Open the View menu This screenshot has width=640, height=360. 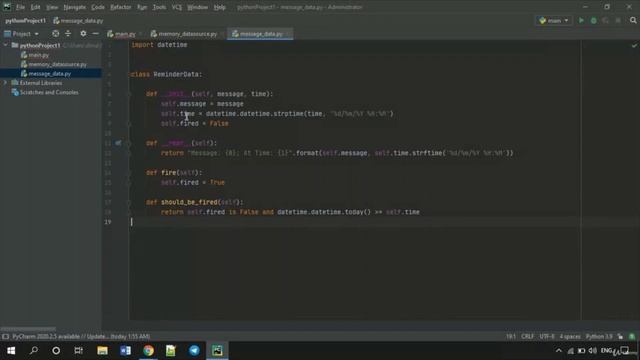[x=52, y=7]
